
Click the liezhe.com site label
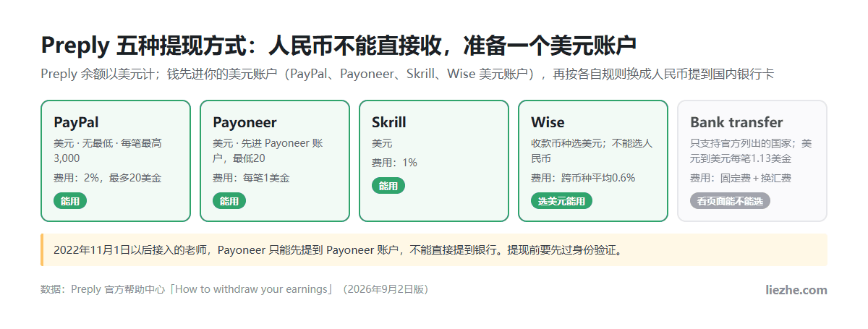pyautogui.click(x=796, y=290)
